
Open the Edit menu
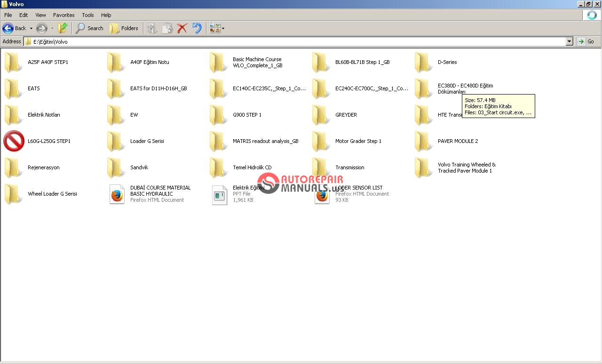tap(24, 15)
